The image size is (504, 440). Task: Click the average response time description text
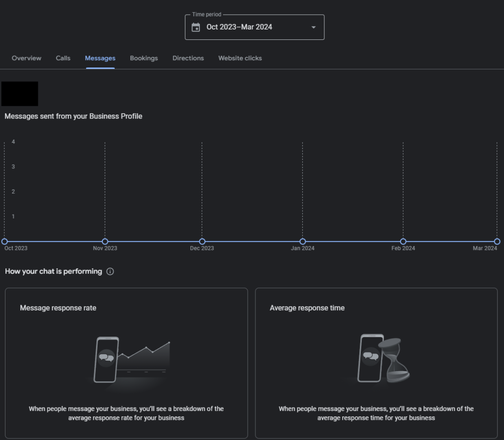pos(376,413)
